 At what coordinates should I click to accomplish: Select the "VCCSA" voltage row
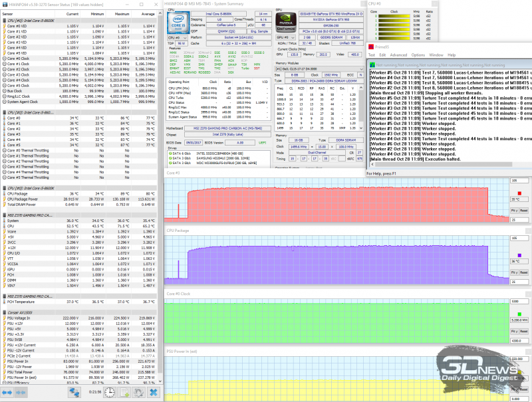coord(78,264)
